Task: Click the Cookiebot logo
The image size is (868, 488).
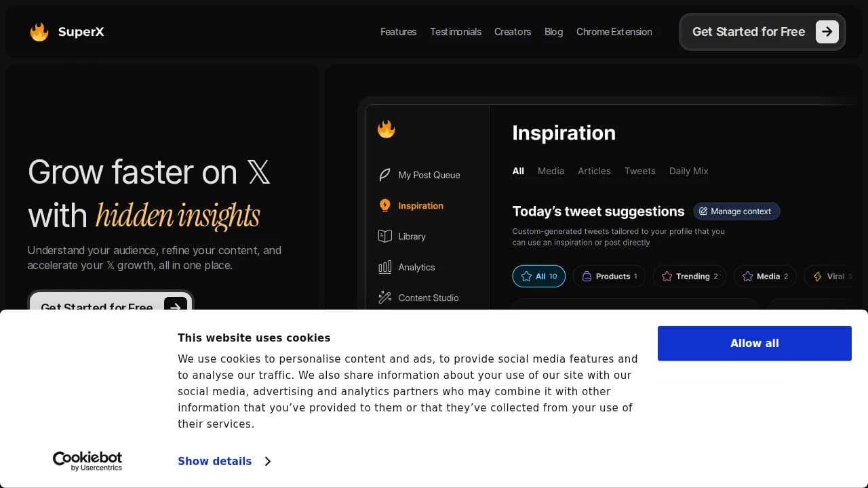Action: pyautogui.click(x=87, y=461)
